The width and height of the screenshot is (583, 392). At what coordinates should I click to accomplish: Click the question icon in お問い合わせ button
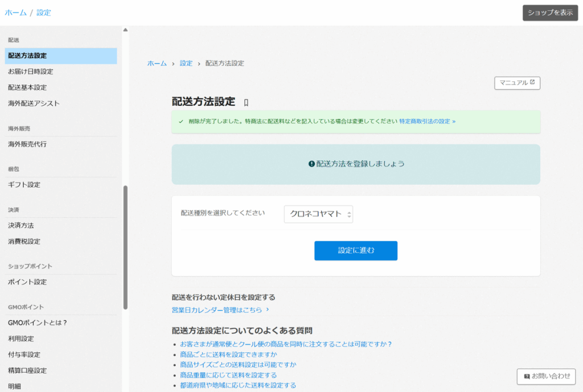pos(527,377)
